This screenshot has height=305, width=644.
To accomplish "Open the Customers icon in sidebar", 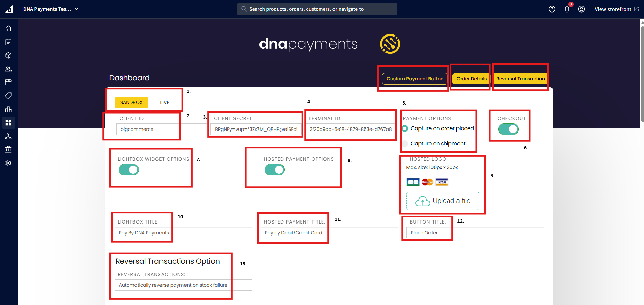I will (x=8, y=69).
